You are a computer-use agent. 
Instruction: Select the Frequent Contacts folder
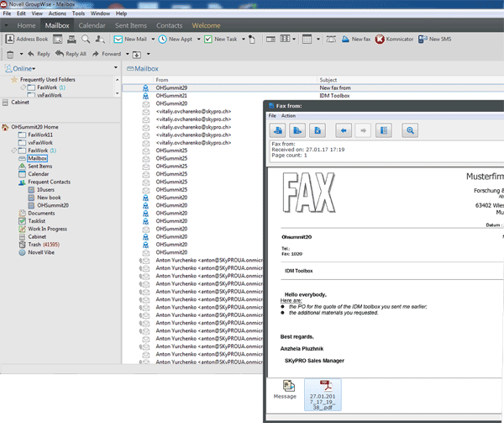(49, 182)
